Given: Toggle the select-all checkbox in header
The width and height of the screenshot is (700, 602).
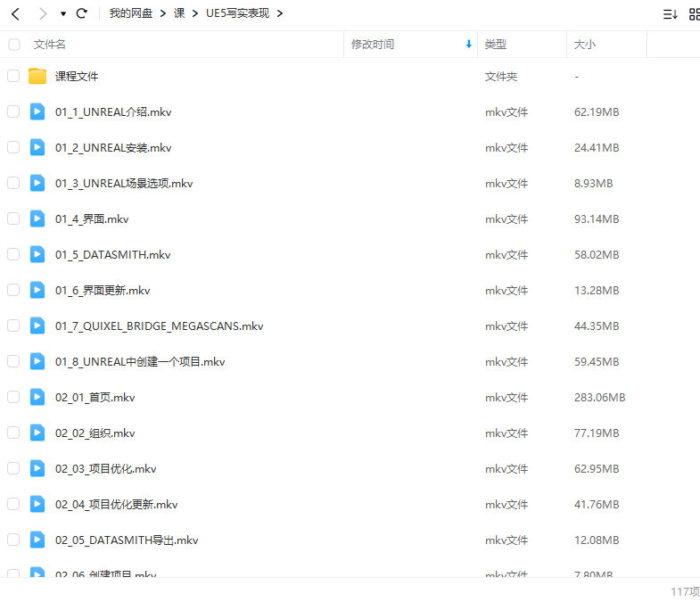Looking at the screenshot, I should pos(14,44).
